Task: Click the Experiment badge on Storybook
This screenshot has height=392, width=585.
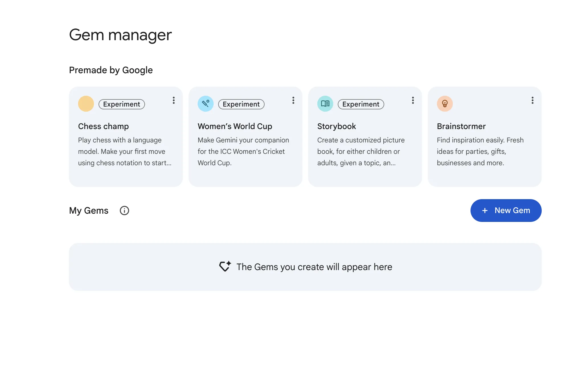Action: tap(361, 104)
